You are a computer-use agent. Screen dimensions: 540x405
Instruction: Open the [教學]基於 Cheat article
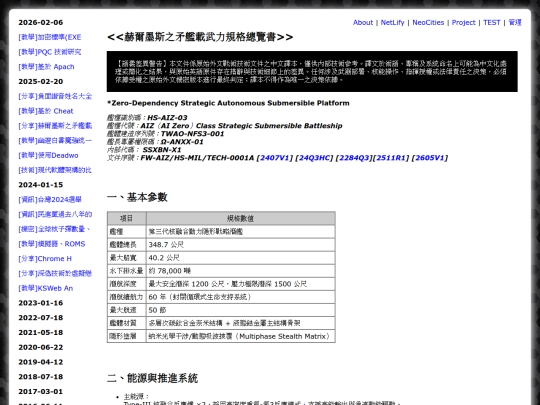[x=46, y=111]
